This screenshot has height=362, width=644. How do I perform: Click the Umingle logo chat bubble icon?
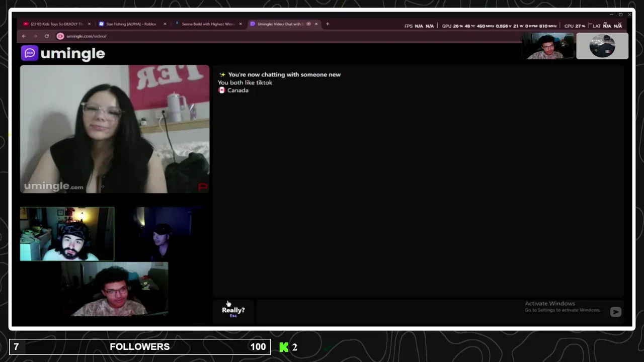(30, 53)
